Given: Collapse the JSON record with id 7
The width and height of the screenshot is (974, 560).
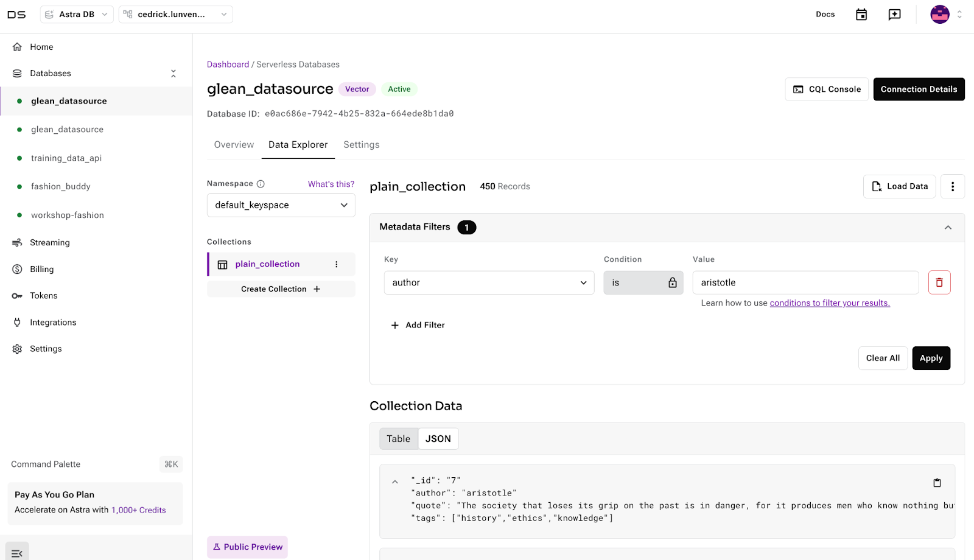Looking at the screenshot, I should 395,481.
